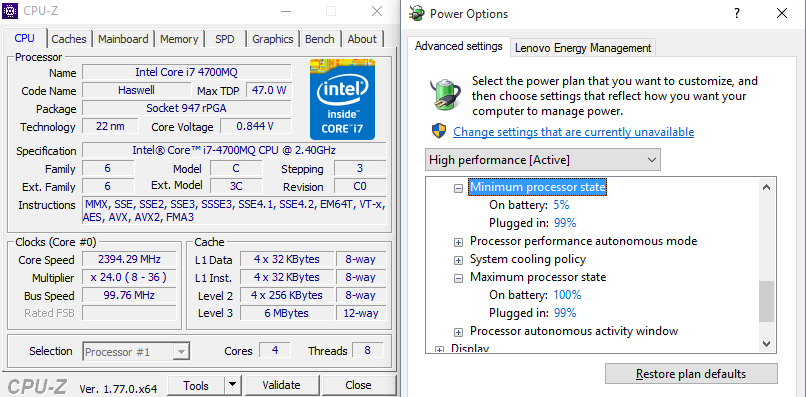Click the UAC shield icon
Viewport: 806px width, 397px height.
coord(438,132)
